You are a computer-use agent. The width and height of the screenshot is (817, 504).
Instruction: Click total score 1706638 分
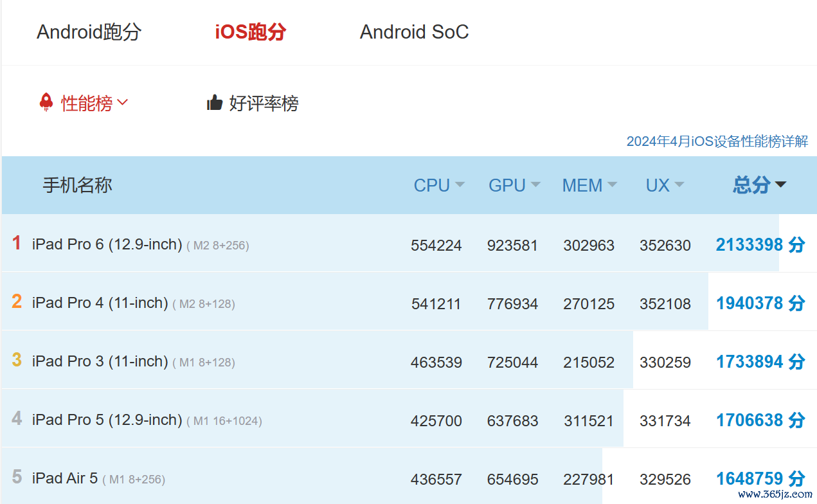(760, 420)
